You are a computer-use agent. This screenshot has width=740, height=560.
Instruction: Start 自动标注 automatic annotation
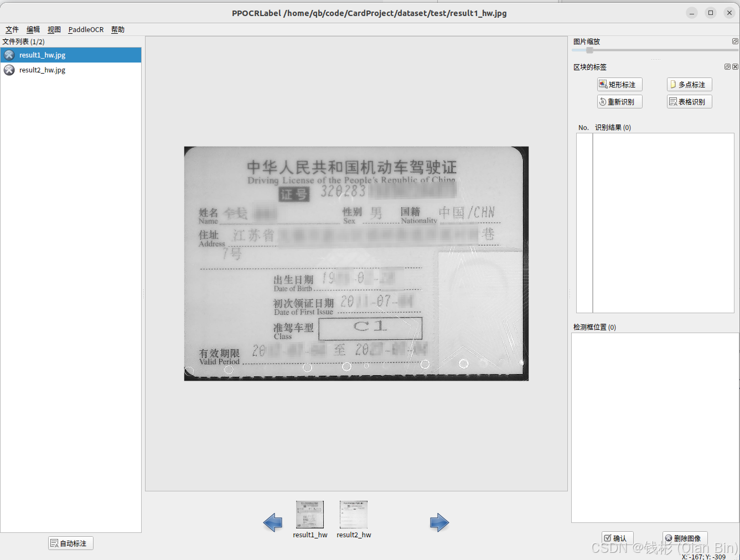[x=70, y=543]
